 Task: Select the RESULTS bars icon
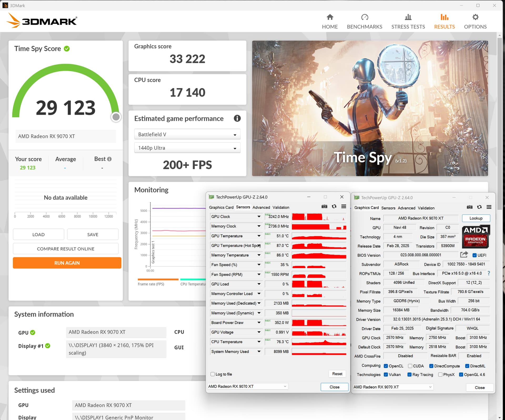pos(445,17)
